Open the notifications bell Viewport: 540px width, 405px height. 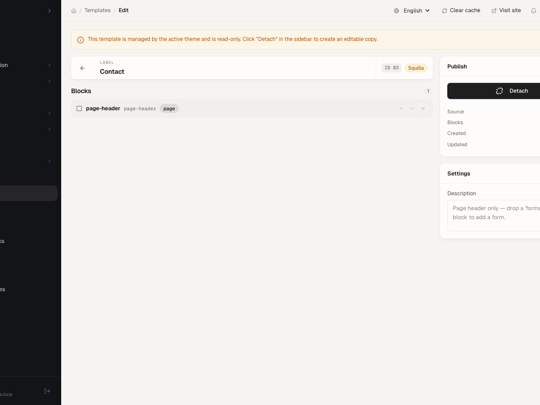click(x=533, y=11)
